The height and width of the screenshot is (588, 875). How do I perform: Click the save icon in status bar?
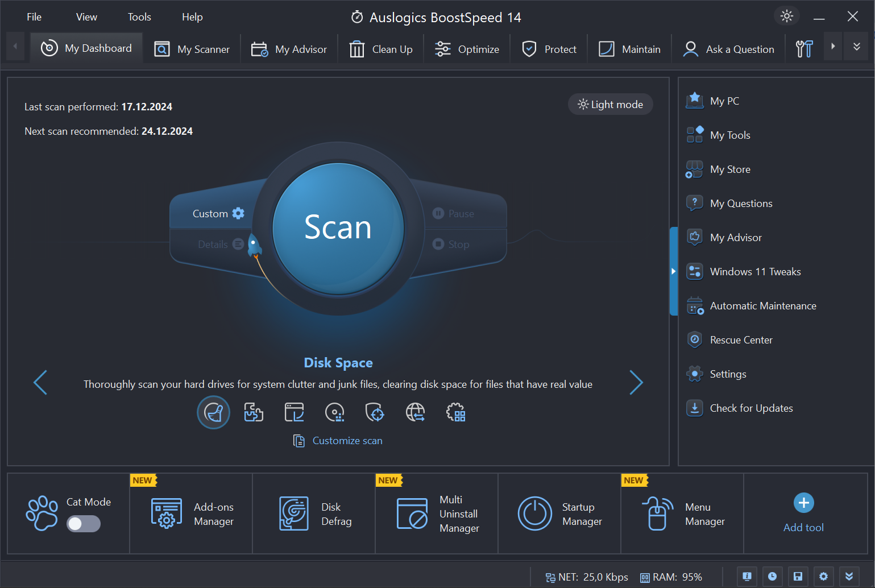point(798,577)
